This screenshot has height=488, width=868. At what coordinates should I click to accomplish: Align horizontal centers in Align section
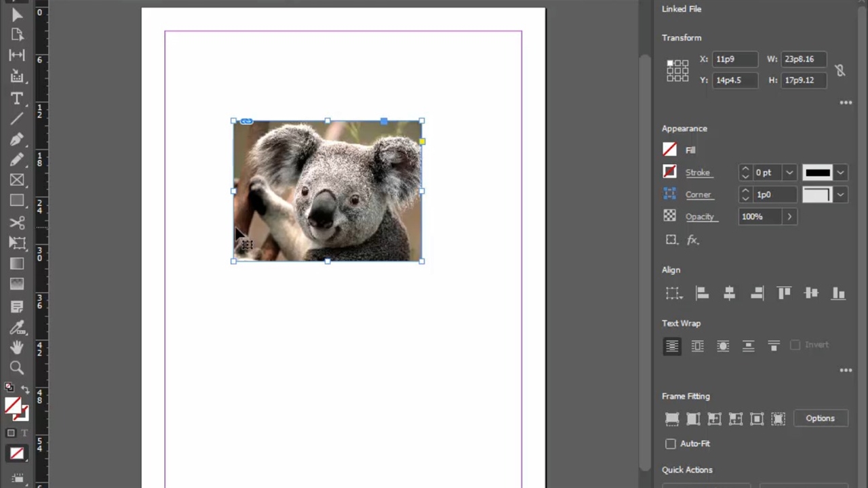click(730, 293)
